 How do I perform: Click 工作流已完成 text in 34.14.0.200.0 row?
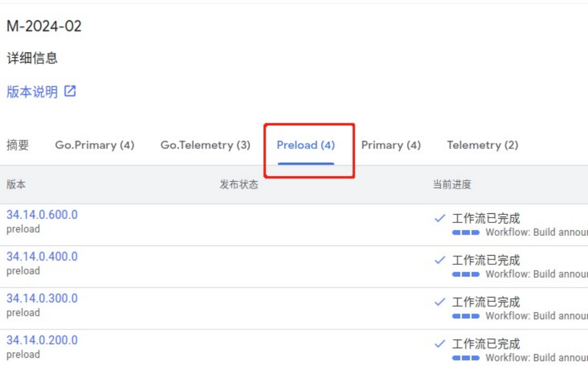486,343
